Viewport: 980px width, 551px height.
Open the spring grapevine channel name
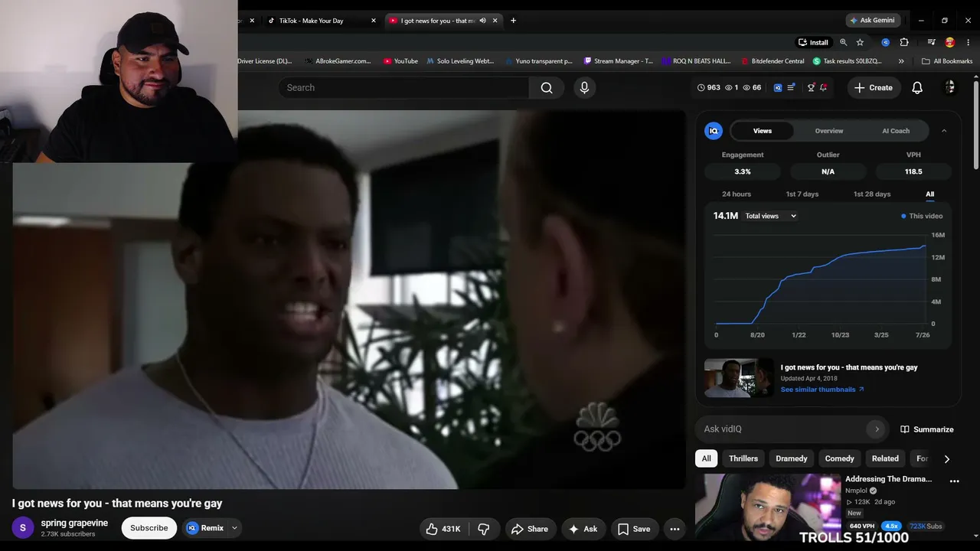[x=74, y=523]
